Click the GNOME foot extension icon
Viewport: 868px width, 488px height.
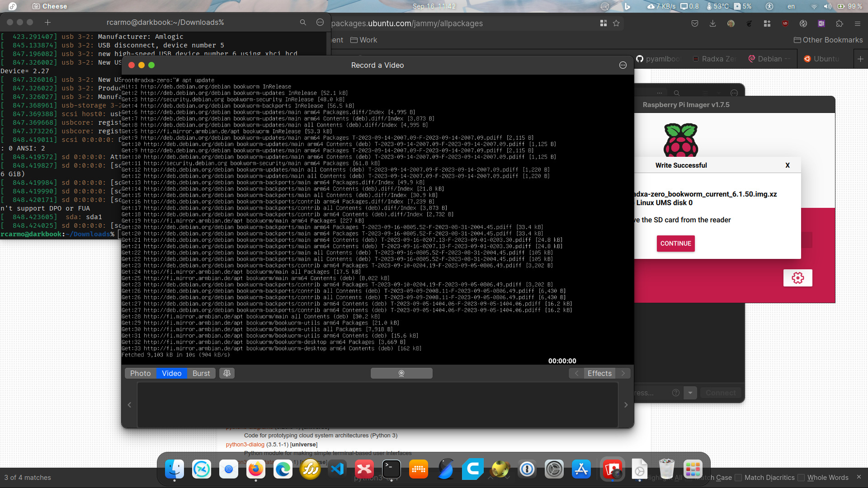click(749, 23)
